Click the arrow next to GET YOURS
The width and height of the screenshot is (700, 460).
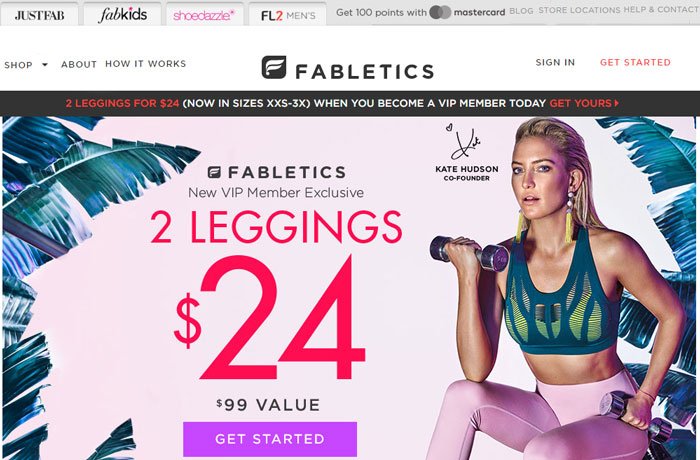pyautogui.click(x=617, y=103)
